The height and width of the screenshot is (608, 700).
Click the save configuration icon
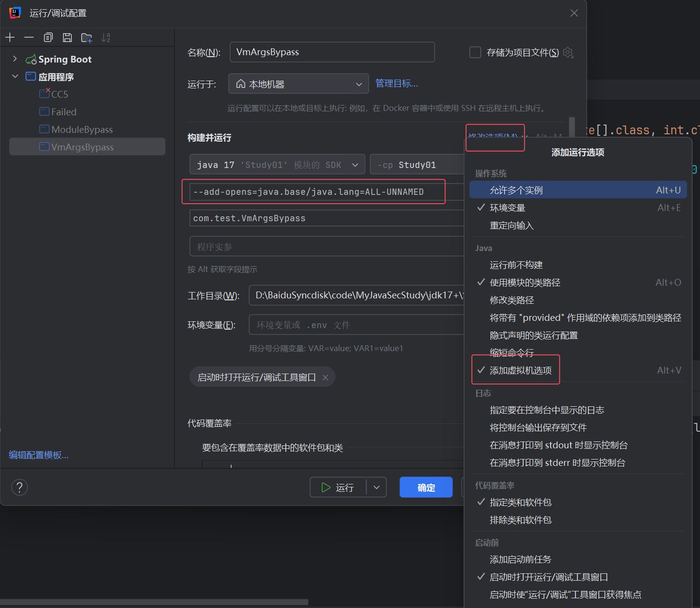pos(67,38)
